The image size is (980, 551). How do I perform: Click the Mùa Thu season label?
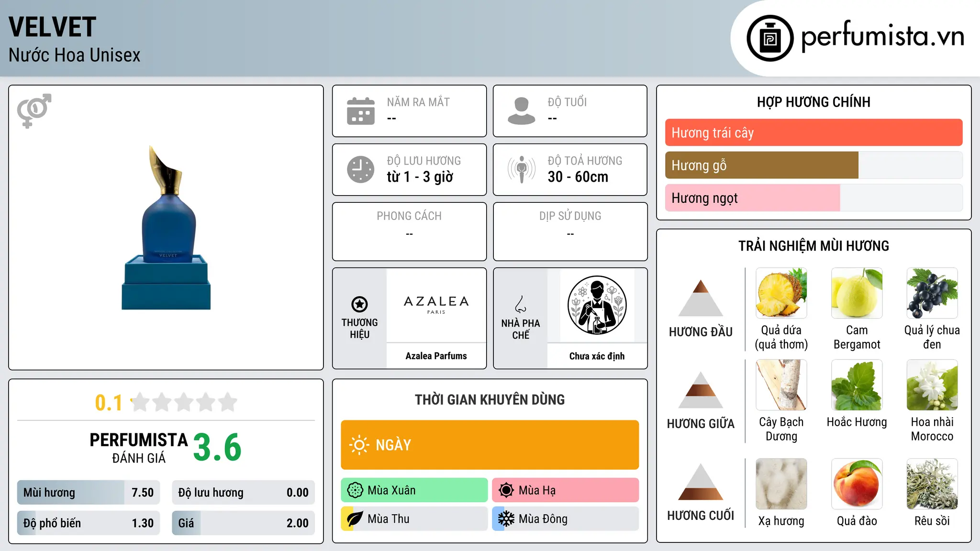(x=389, y=519)
